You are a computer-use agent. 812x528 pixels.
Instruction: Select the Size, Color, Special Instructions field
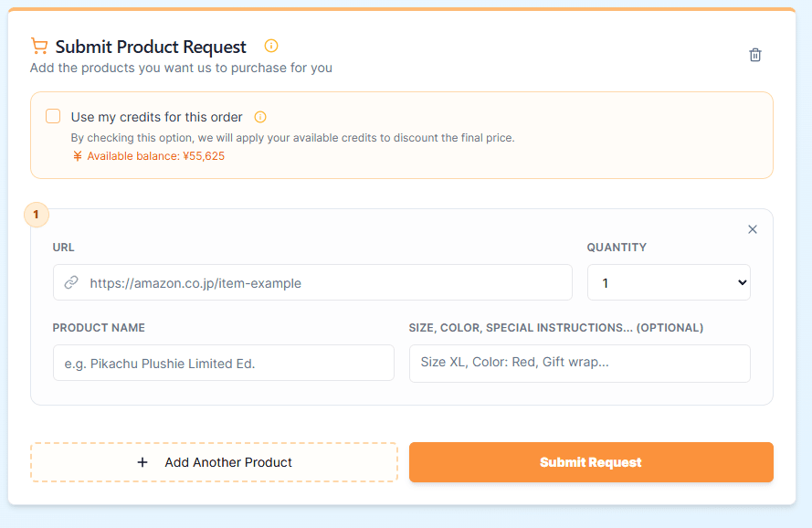coord(579,363)
